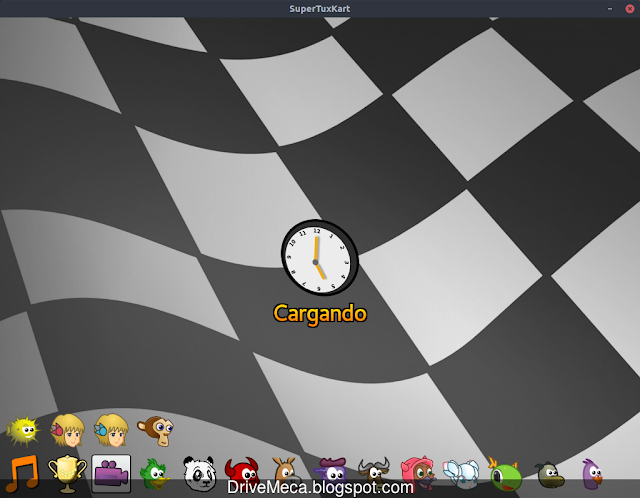Click the orange Cargando loading text
Viewport: 640px width, 498px height.
coord(320,314)
